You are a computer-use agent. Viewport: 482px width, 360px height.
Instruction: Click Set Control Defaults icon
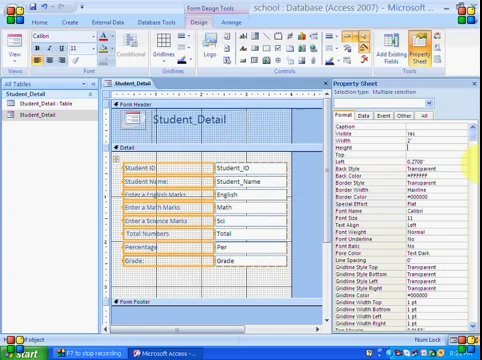tap(347, 49)
